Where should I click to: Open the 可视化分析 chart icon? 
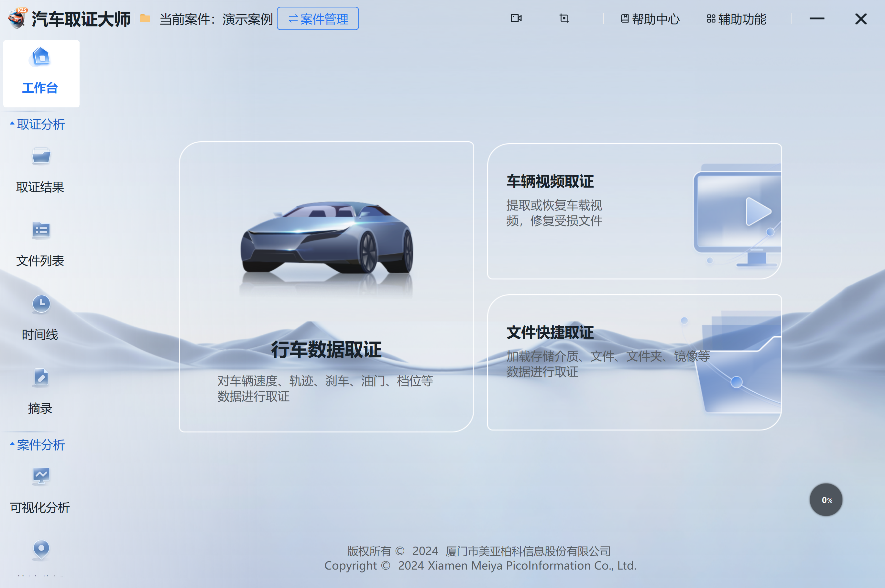[41, 476]
